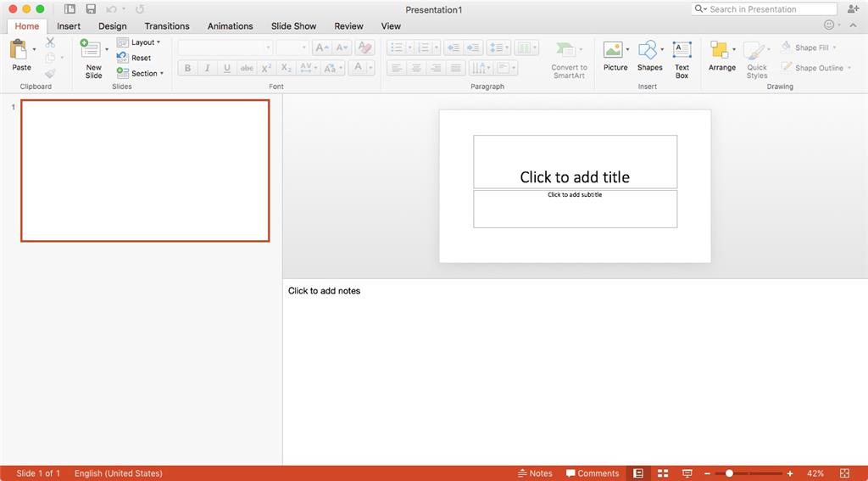Click the Format Painter brush icon
868x481 pixels.
[x=50, y=73]
